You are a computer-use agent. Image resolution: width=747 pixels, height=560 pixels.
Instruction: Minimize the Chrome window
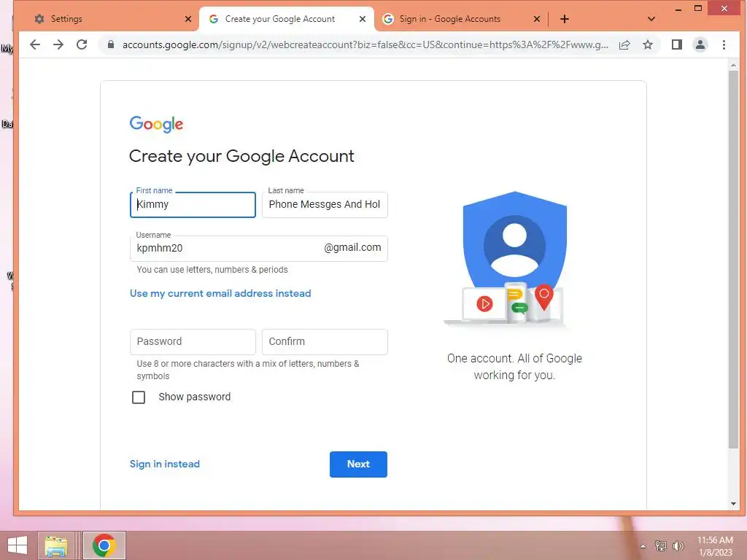click(x=678, y=8)
